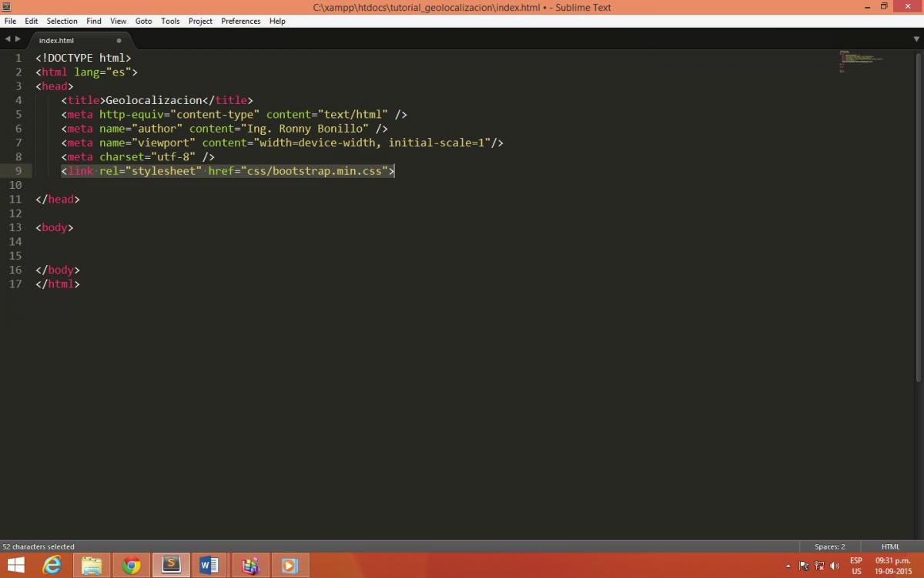
Task: Open WinRAR from taskbar
Action: tap(250, 565)
